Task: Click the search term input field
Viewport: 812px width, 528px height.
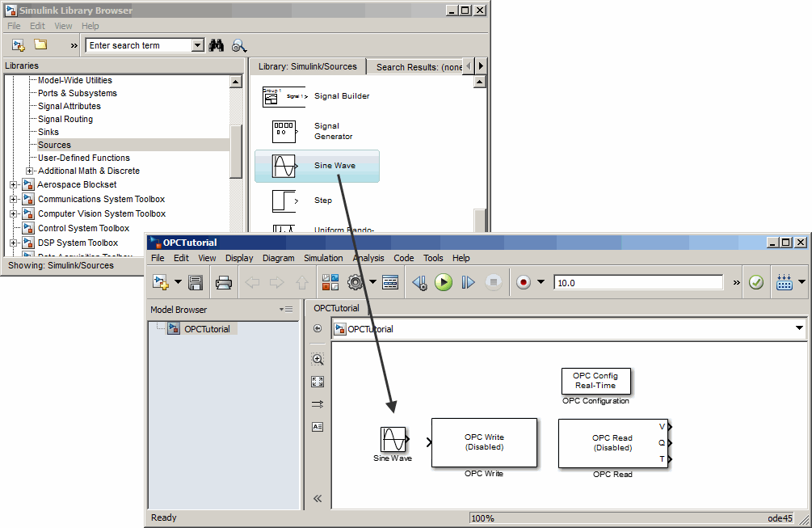Action: pyautogui.click(x=139, y=45)
